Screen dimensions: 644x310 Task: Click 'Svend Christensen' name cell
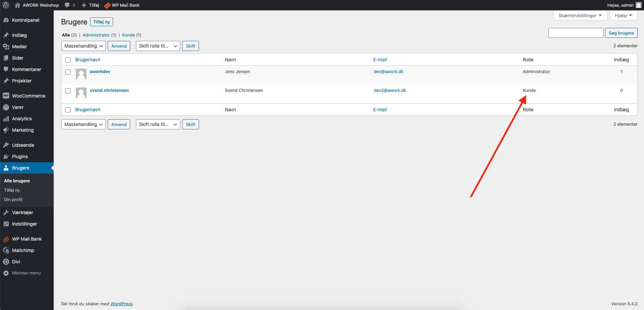[x=244, y=90]
